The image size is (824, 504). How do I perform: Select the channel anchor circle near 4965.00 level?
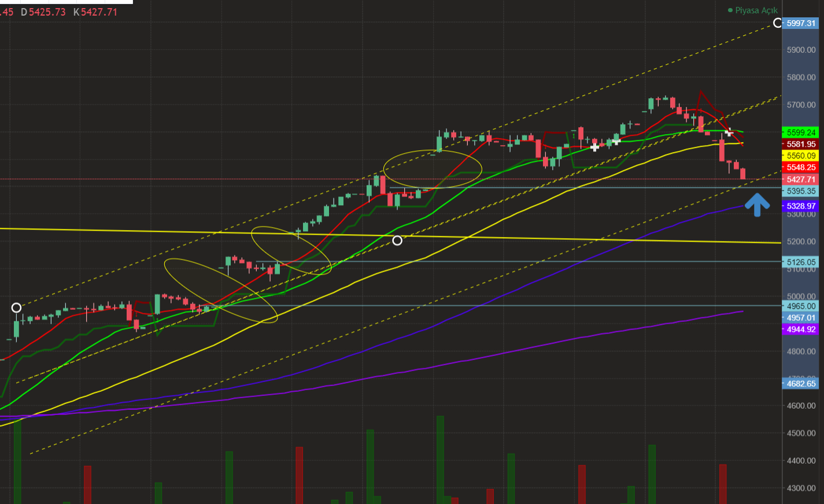pos(16,307)
